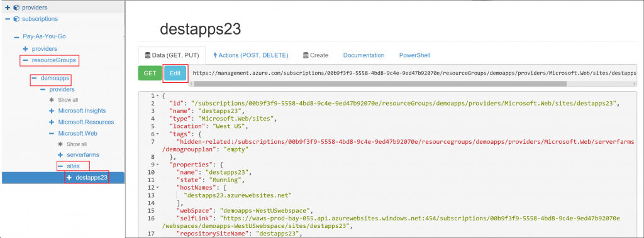Expand the Microsoft.Resources provider plus icon
644x238 pixels.
click(52, 122)
